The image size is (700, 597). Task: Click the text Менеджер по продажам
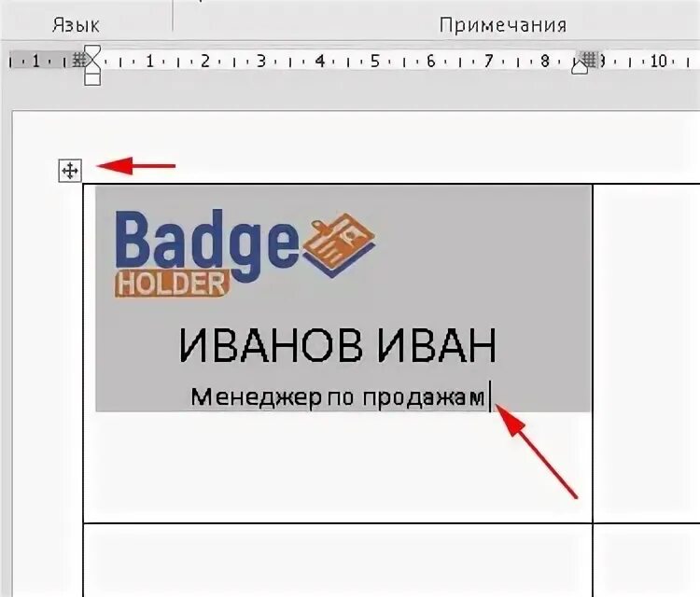(338, 396)
